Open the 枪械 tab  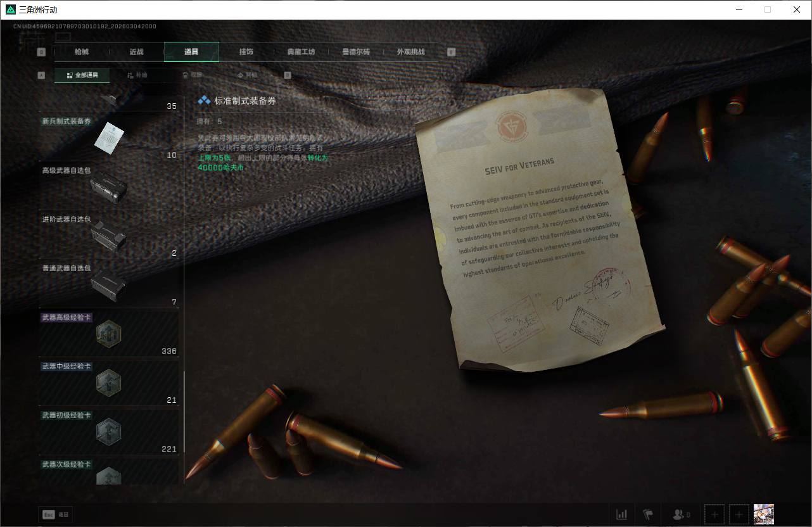82,52
